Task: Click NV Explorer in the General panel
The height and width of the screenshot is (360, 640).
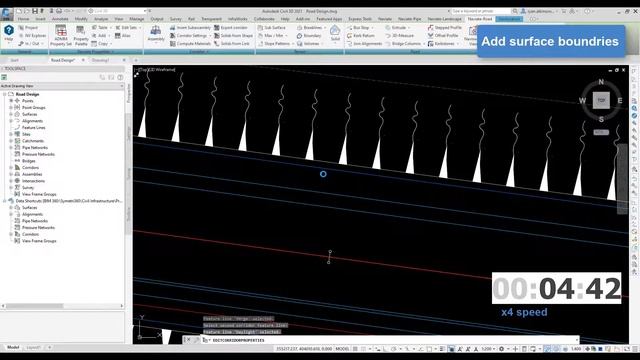Action: tap(32, 36)
